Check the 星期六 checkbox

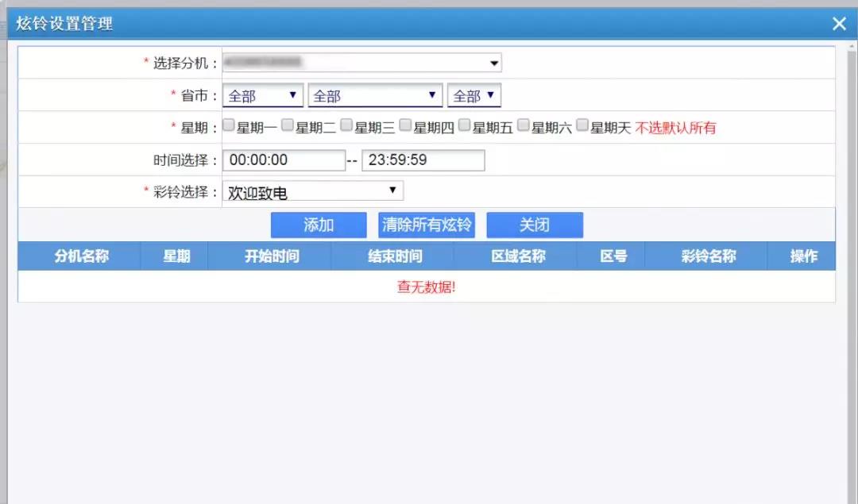point(523,125)
